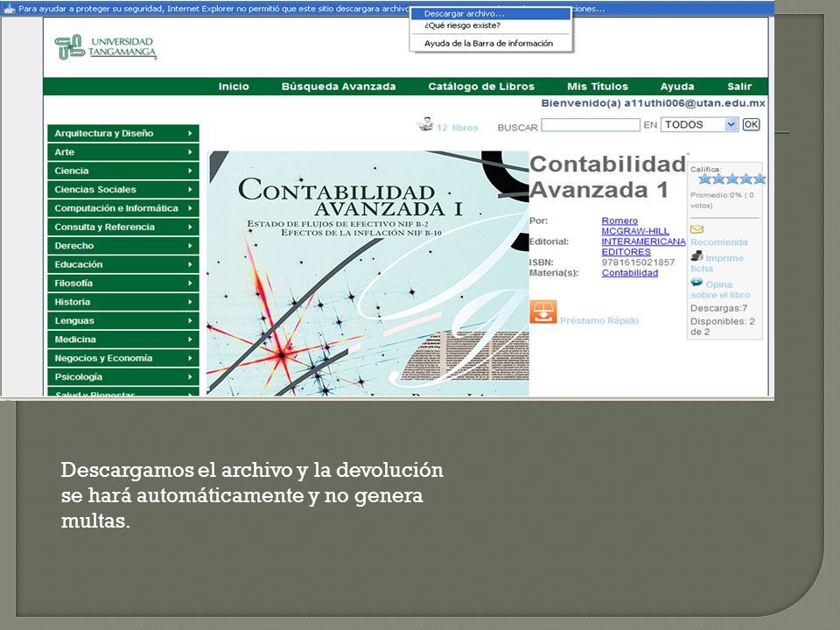Expand the Arte category

(x=123, y=152)
